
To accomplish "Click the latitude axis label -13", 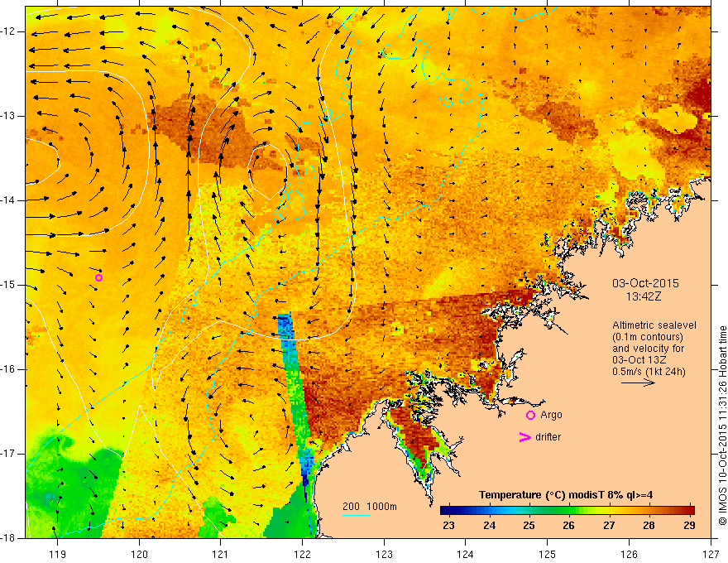I will (x=8, y=116).
